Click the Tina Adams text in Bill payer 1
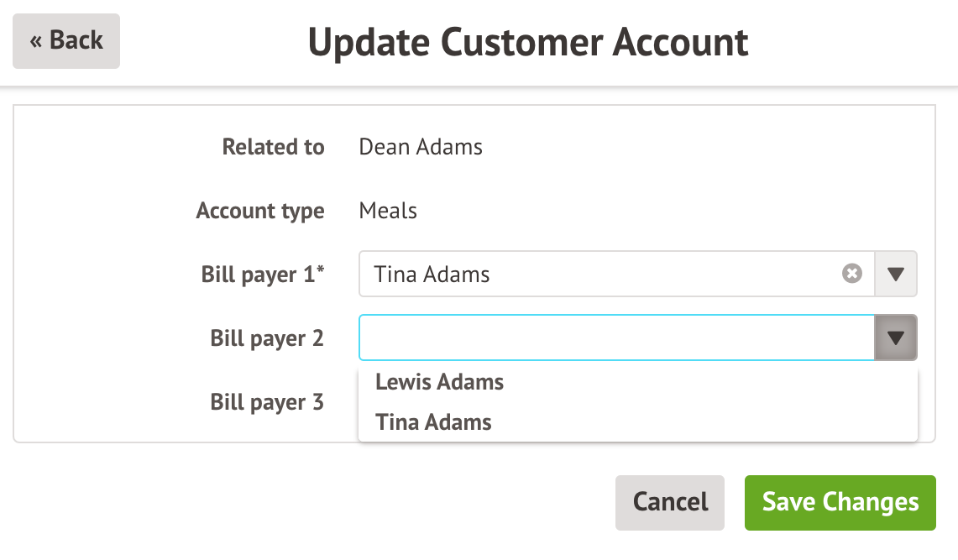This screenshot has height=560, width=958. (432, 274)
